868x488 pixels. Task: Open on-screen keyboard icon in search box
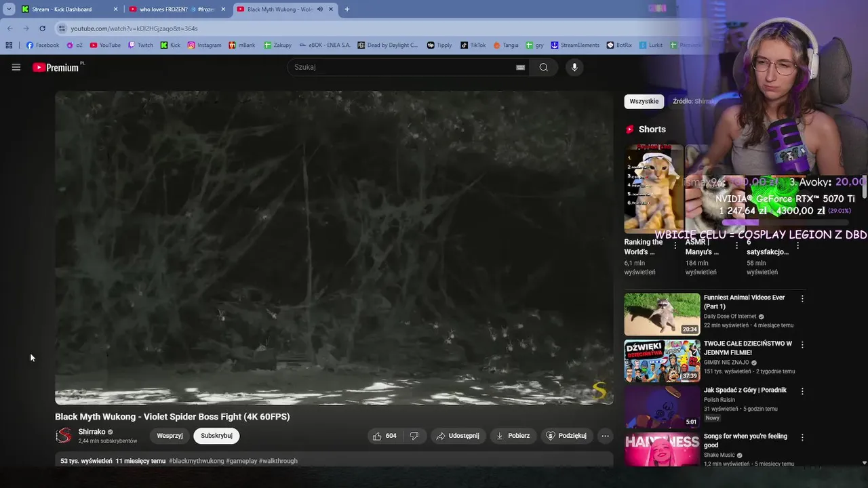520,67
